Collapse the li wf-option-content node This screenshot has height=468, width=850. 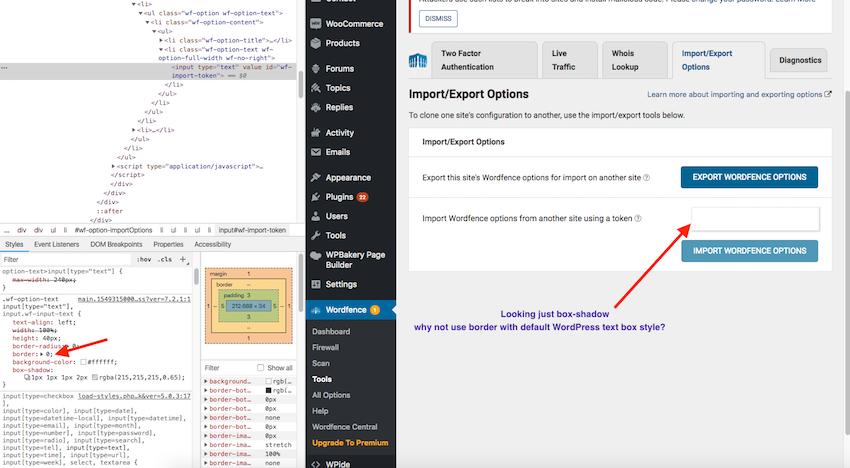[147, 22]
